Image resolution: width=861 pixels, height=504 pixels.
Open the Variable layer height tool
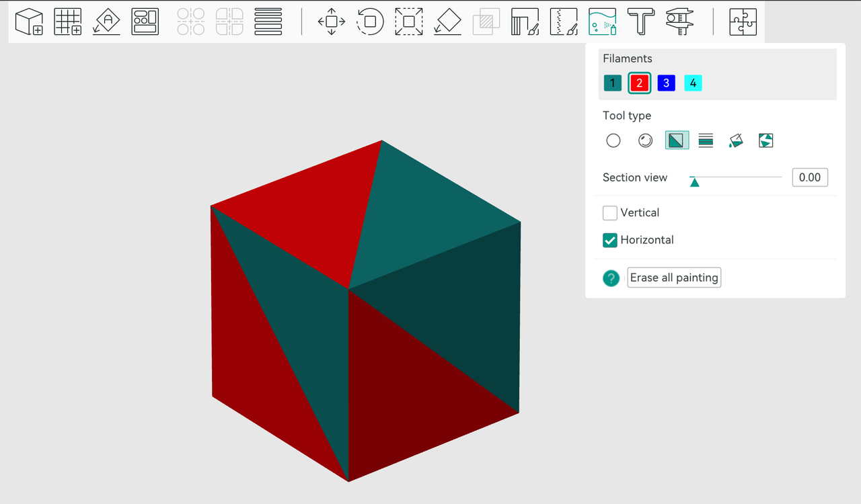[268, 22]
